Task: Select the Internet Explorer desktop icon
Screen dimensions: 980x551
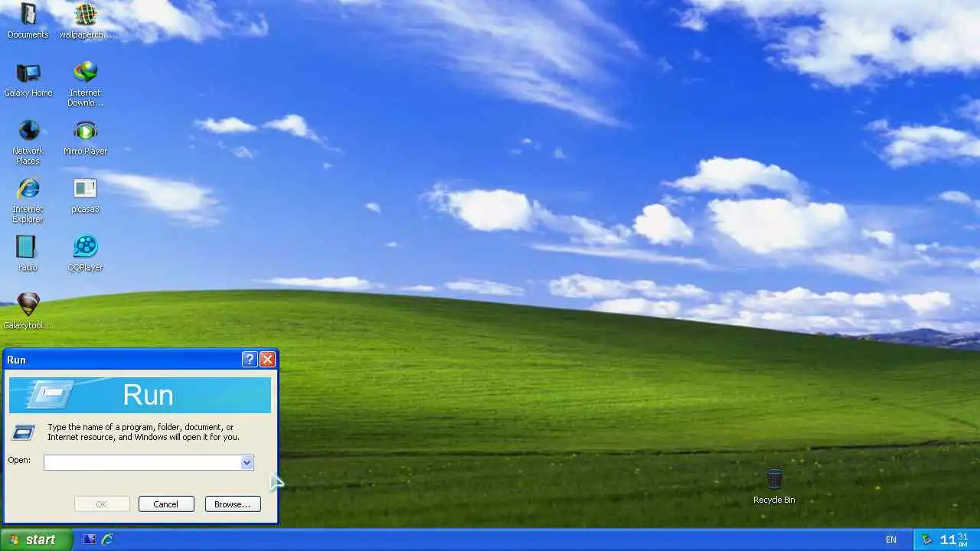Action: [x=28, y=201]
